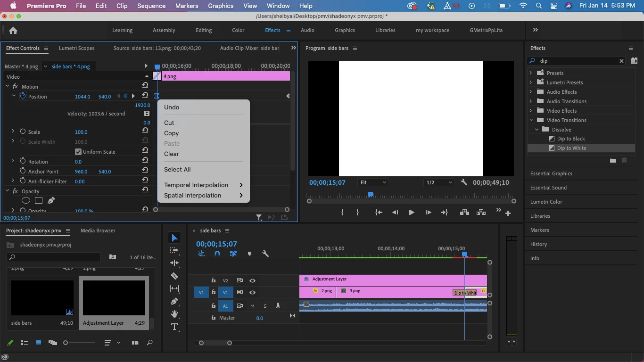The height and width of the screenshot is (362, 644).
Task: Open timeline settings wrench icon
Action: click(x=265, y=254)
